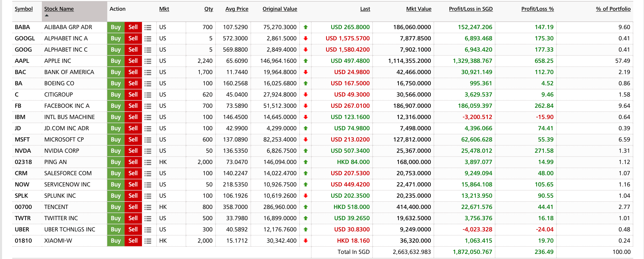Screen dimensions: 644x259
Task: Sort table by Stock Name column
Action: (x=59, y=9)
